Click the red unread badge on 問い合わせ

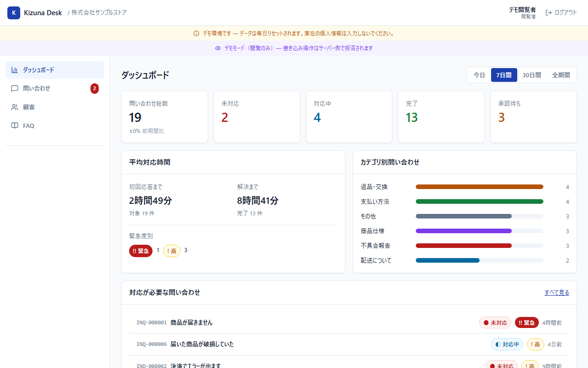[x=95, y=88]
